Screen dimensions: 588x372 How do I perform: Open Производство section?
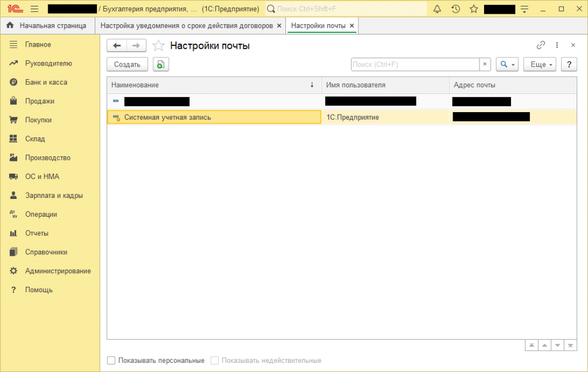click(48, 158)
